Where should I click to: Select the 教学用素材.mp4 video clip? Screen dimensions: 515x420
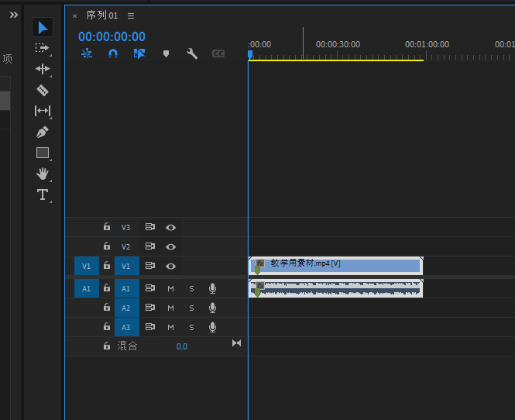click(x=341, y=264)
